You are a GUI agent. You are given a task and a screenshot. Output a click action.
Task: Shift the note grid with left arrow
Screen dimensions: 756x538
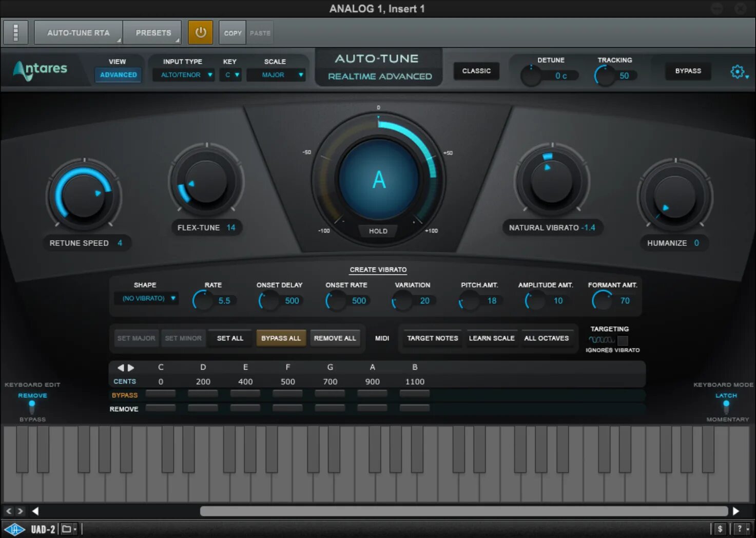[x=121, y=368]
